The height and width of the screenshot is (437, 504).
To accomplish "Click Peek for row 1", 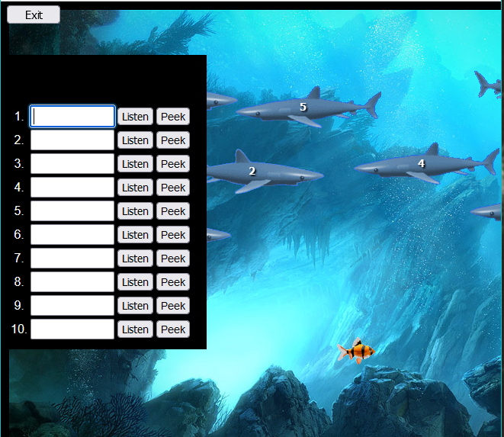I will (173, 117).
